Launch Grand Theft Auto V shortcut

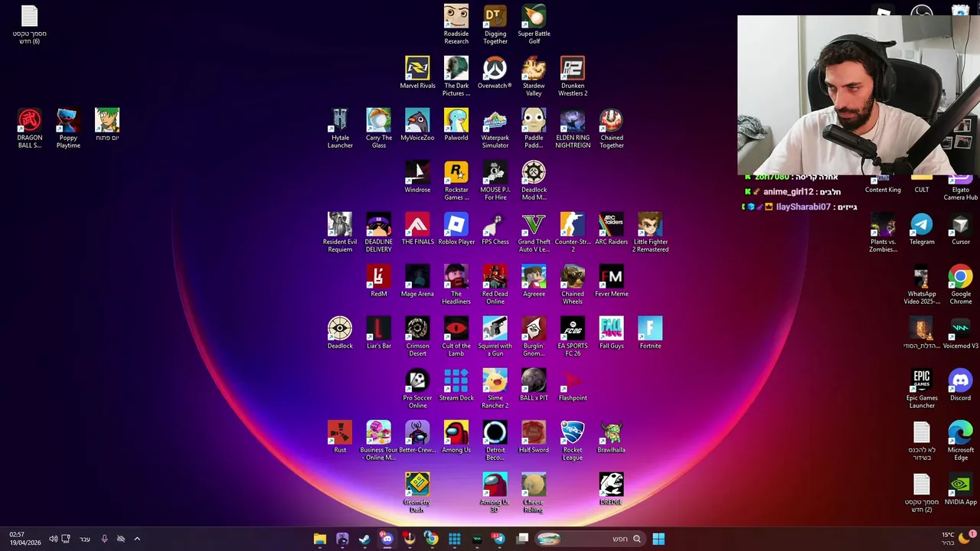point(534,233)
